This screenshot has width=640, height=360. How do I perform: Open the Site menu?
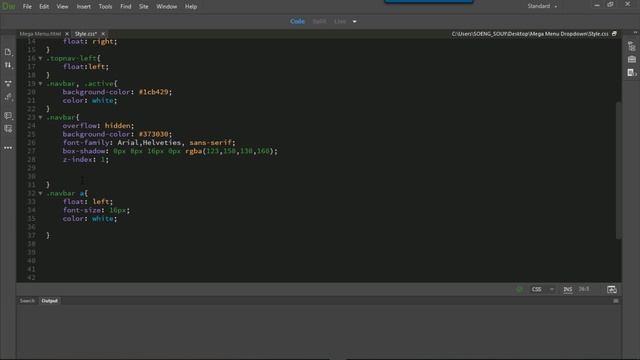pos(144,7)
